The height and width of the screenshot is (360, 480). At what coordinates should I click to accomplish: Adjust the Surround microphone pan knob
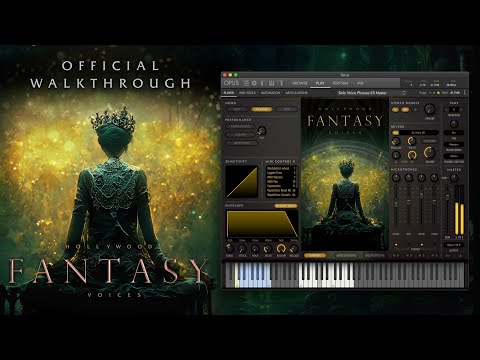click(x=434, y=178)
